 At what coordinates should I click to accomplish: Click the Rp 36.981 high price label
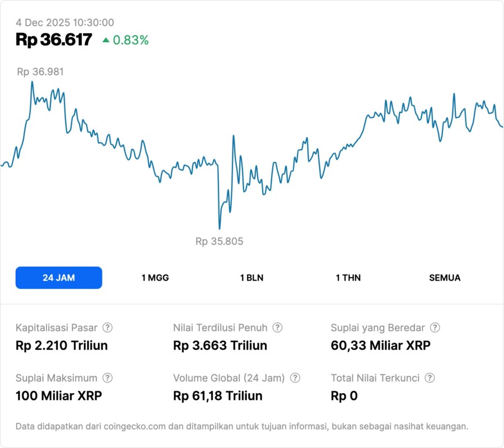40,72
